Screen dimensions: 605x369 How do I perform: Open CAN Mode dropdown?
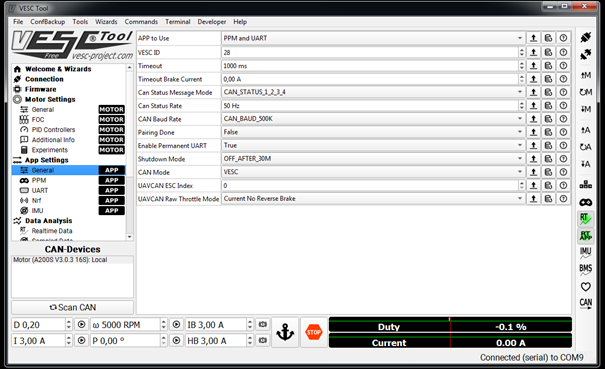373,172
